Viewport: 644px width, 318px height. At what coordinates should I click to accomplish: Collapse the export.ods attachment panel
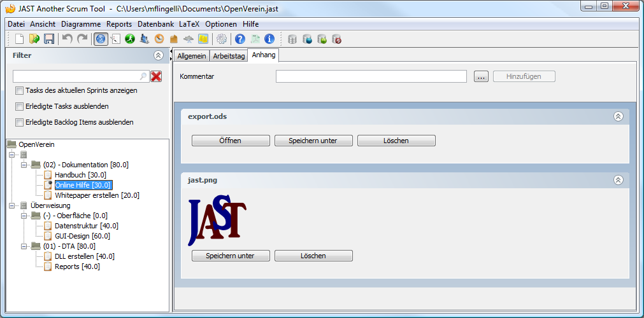coord(618,116)
